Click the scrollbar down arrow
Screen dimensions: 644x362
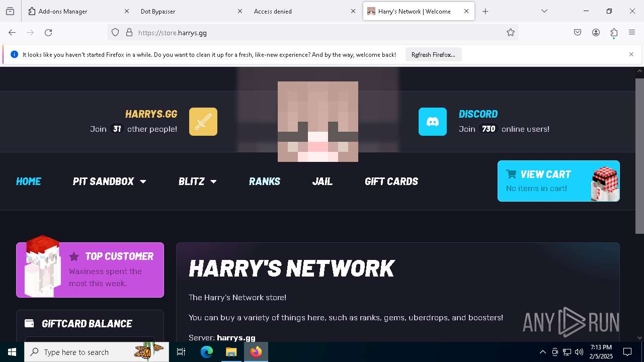coord(639,338)
